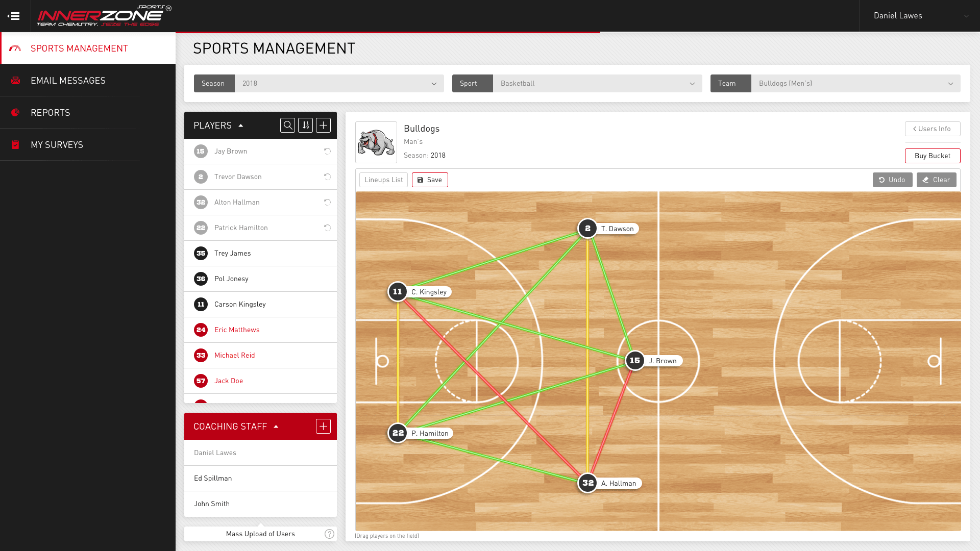This screenshot has width=980, height=551.
Task: Select Trey James in players list
Action: click(x=233, y=254)
